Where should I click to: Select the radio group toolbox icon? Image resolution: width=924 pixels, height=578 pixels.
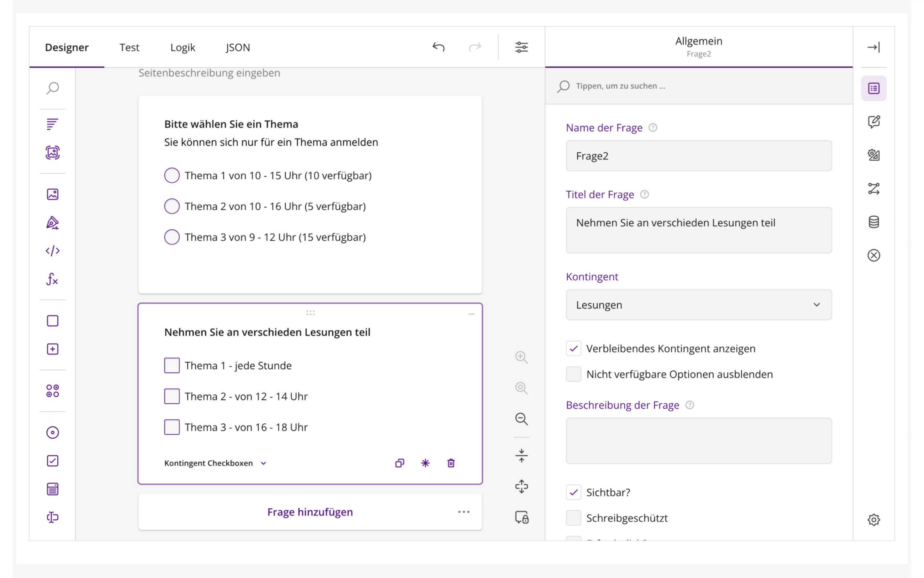pyautogui.click(x=53, y=432)
